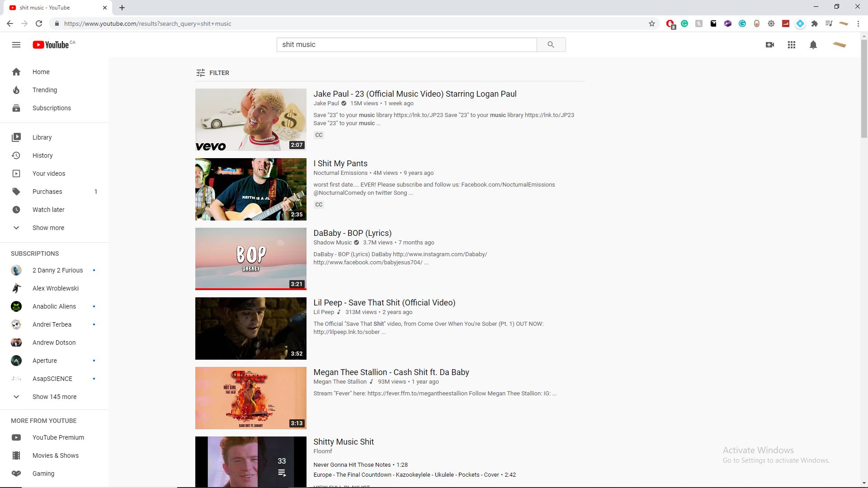Open I Shit My Pants thumbnail
The width and height of the screenshot is (868, 488).
pyautogui.click(x=250, y=189)
